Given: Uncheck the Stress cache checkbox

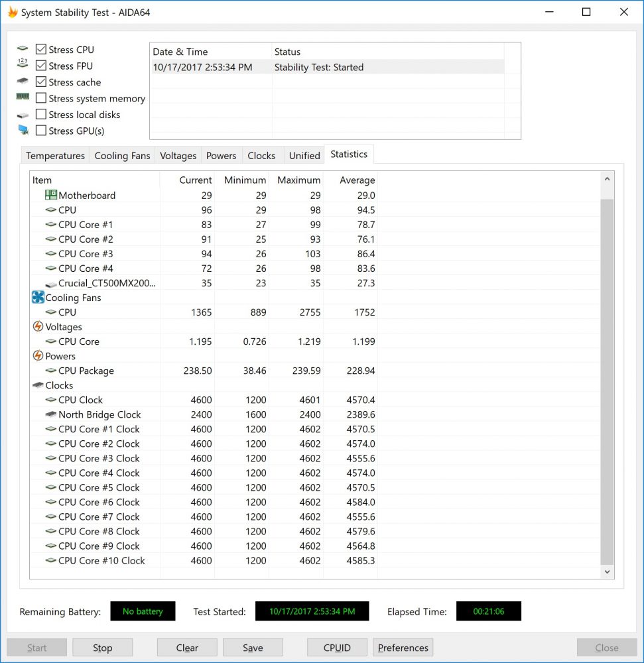Looking at the screenshot, I should [x=41, y=82].
